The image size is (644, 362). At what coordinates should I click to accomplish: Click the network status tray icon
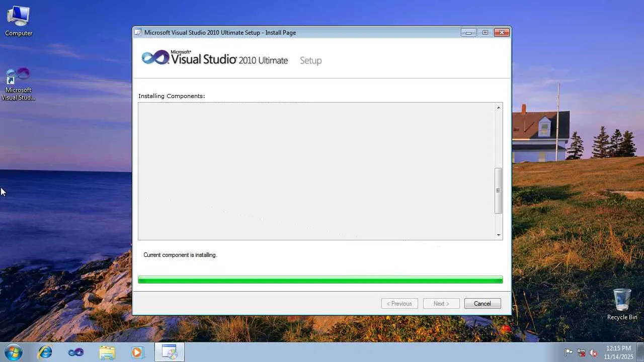pyautogui.click(x=581, y=352)
